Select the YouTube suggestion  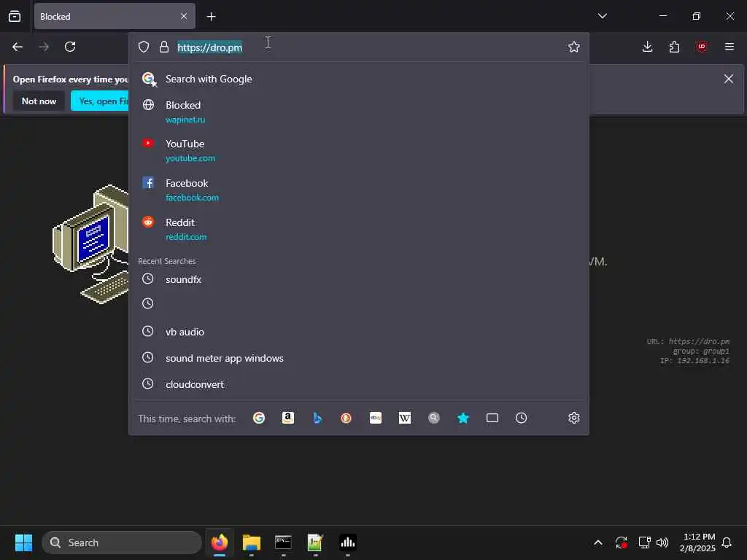point(359,150)
